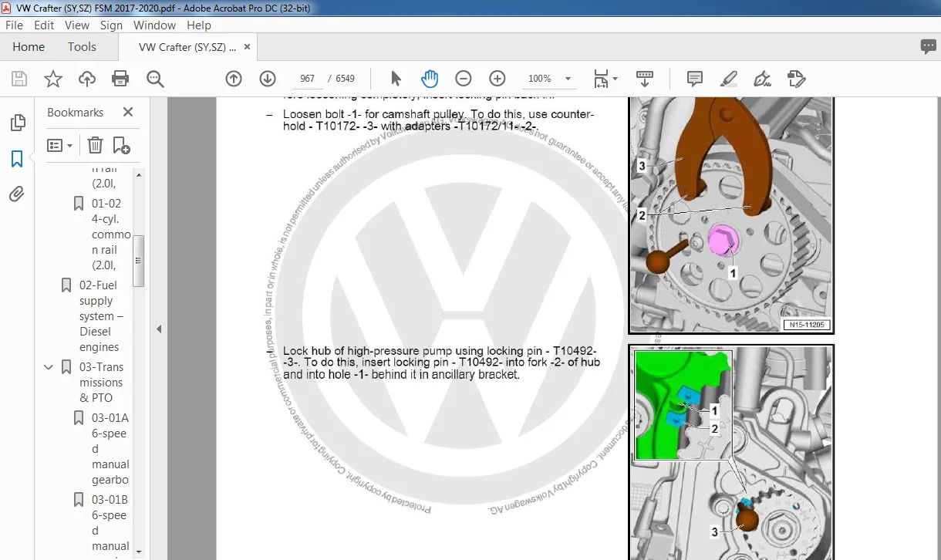Activate the Hand pan tool
Viewport: 941px width, 560px height.
tap(430, 79)
